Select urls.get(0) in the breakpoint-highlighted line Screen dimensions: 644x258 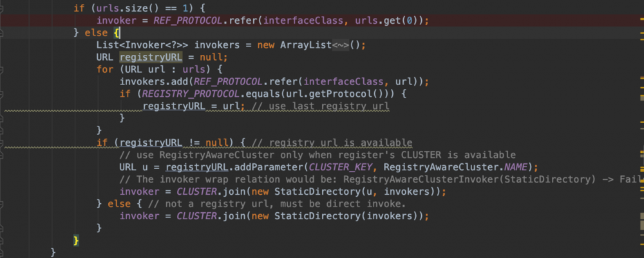[388, 20]
